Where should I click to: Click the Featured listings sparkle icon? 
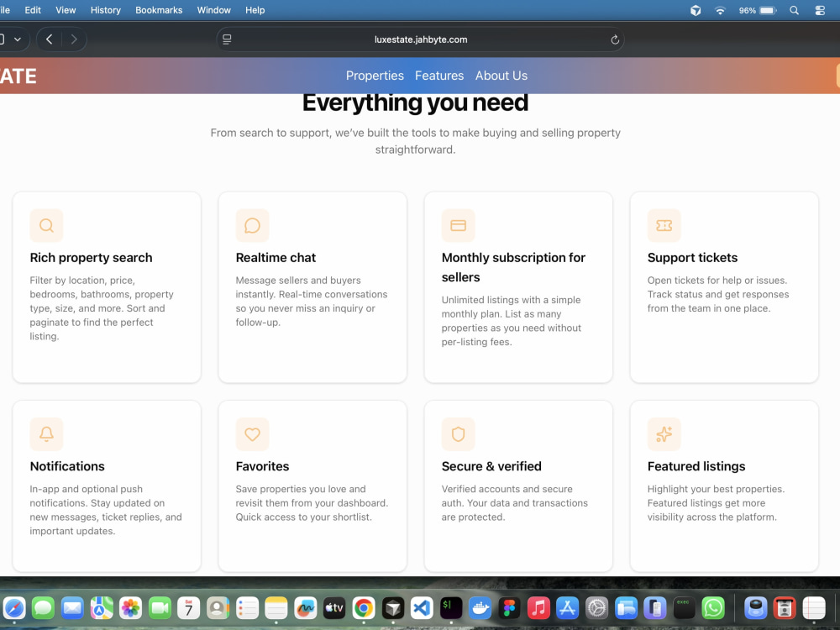(x=664, y=434)
